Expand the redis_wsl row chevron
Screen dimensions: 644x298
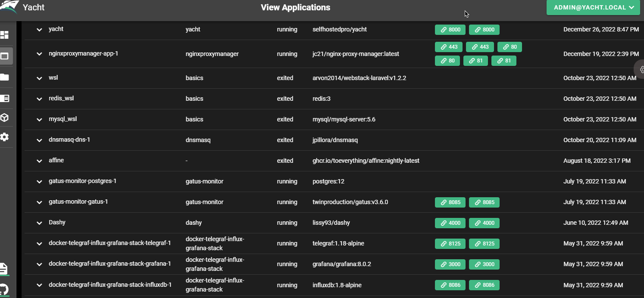[39, 99]
